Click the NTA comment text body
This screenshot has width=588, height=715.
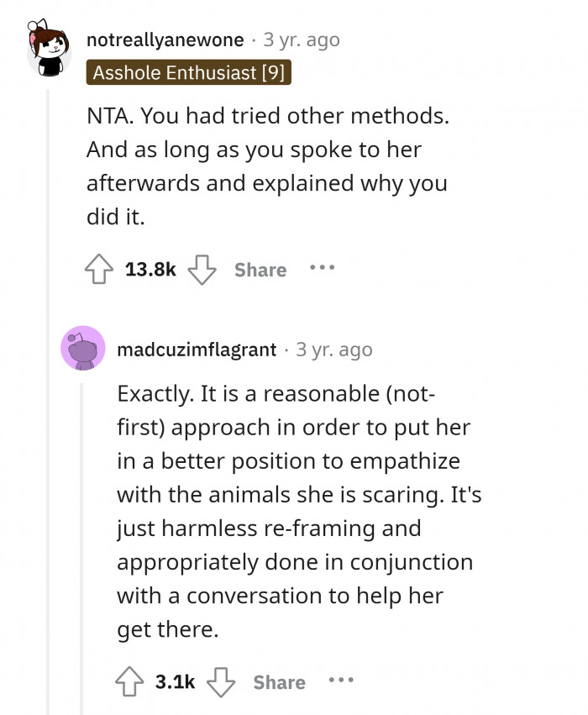pos(267,167)
